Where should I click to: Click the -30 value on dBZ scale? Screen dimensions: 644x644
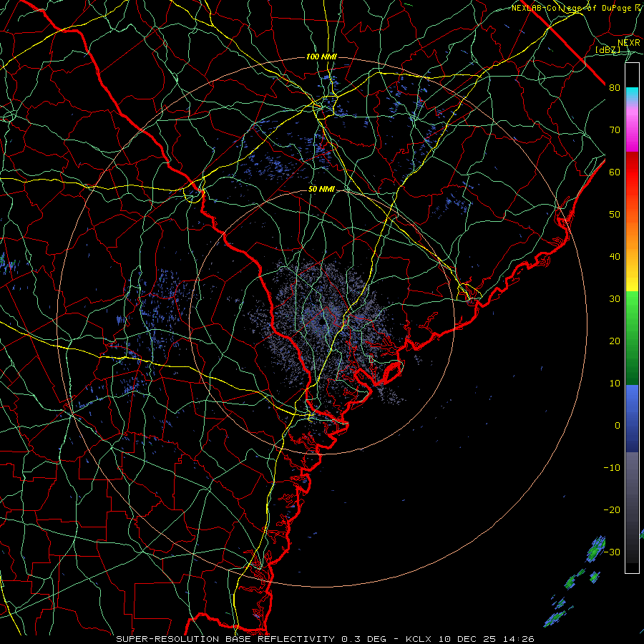click(x=612, y=552)
